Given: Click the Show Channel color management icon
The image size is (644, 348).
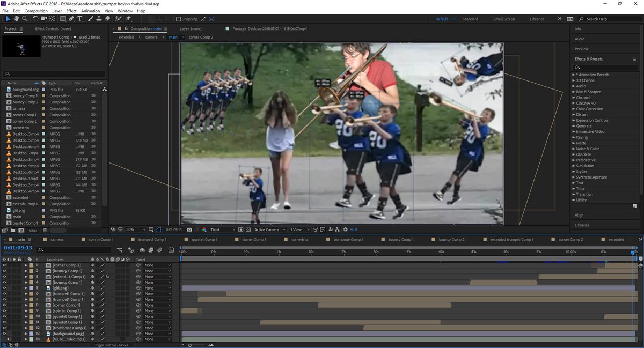Looking at the screenshot, I should [x=204, y=229].
